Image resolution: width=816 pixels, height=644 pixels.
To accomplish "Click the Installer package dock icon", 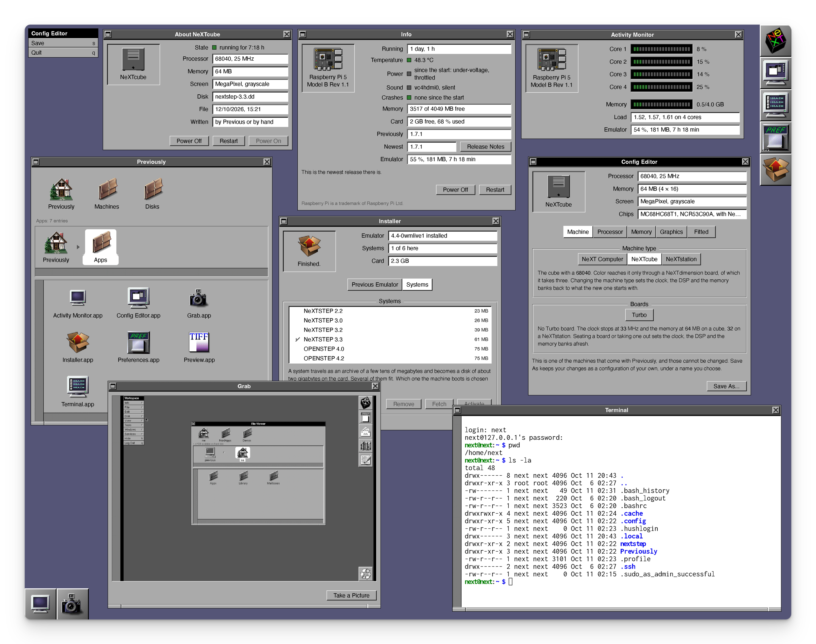I will tap(775, 170).
